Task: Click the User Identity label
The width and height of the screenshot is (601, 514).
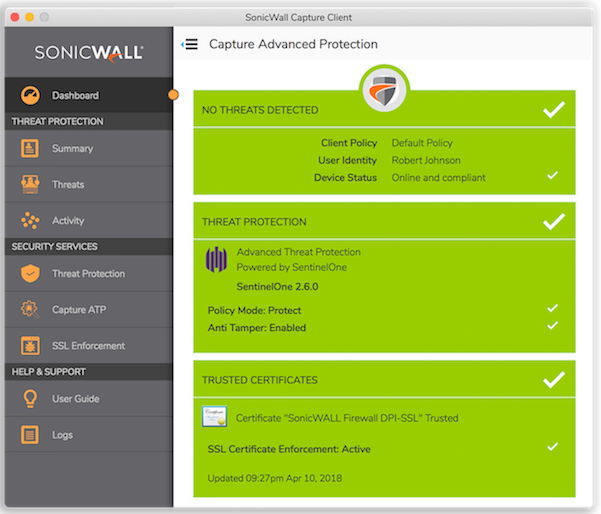Action: (348, 160)
